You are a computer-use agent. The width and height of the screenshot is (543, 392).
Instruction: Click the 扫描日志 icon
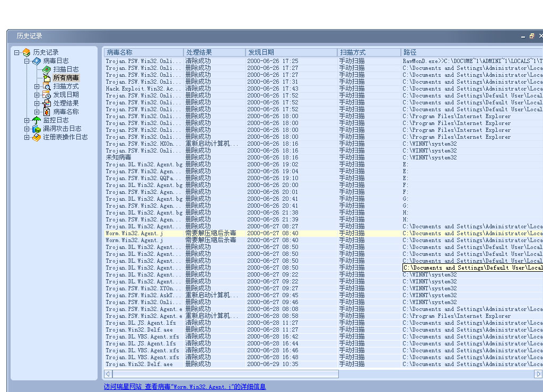pyautogui.click(x=47, y=69)
